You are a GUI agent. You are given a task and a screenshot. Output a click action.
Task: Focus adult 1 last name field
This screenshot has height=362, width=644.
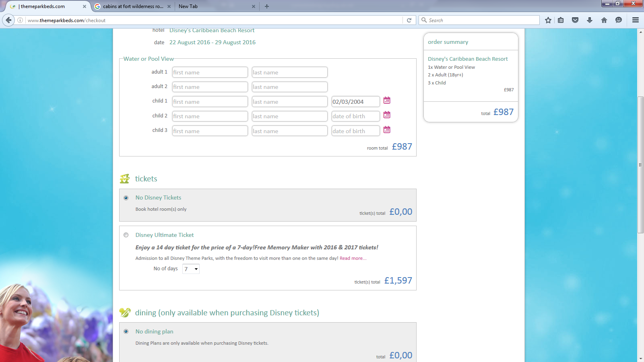pos(289,72)
